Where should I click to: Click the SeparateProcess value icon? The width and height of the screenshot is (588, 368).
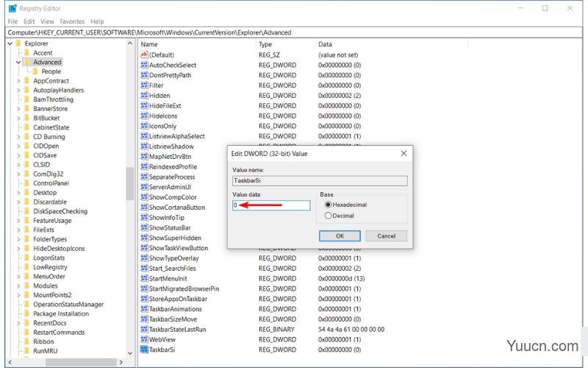pyautogui.click(x=144, y=177)
